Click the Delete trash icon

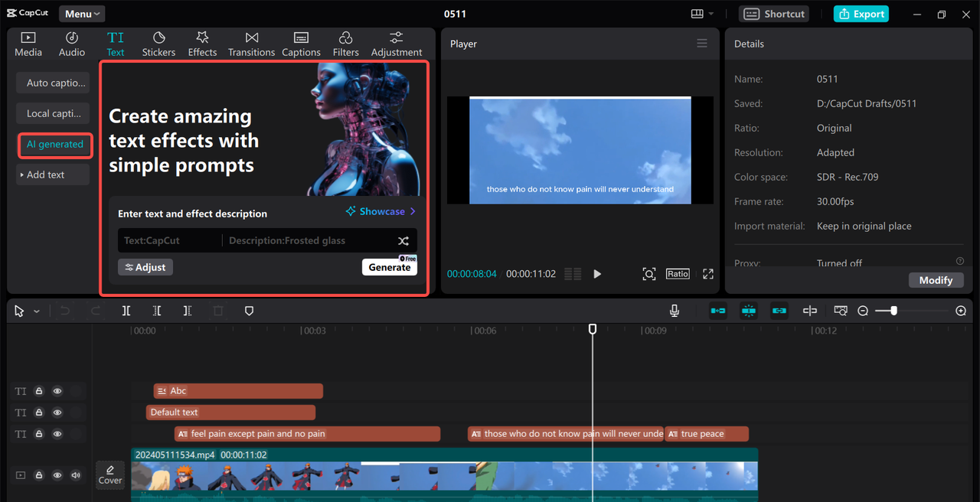tap(218, 311)
